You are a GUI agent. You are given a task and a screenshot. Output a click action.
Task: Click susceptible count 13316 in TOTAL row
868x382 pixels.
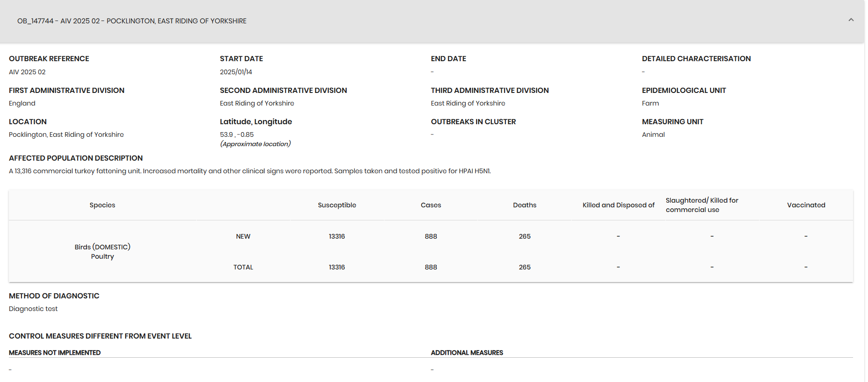pos(337,267)
